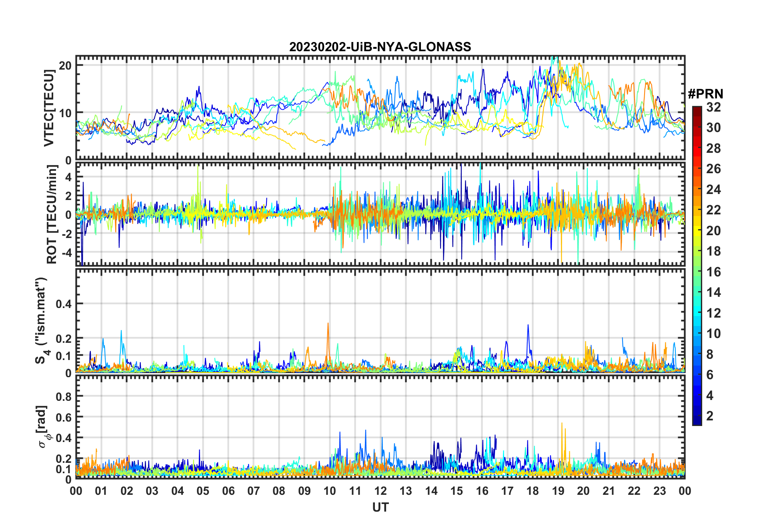This screenshot has height=532, width=761.
Task: Select the UT axis hour label 17
Action: [507, 491]
